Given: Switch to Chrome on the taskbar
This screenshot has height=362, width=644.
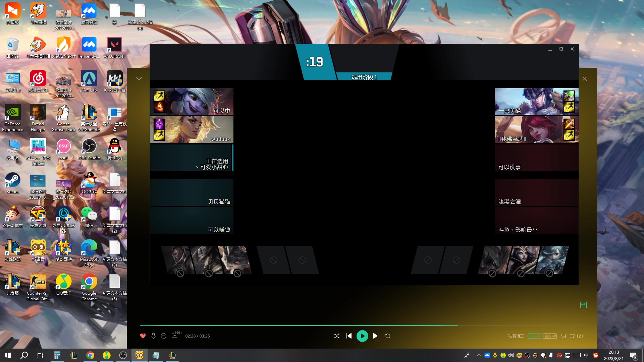Looking at the screenshot, I should pos(90,355).
